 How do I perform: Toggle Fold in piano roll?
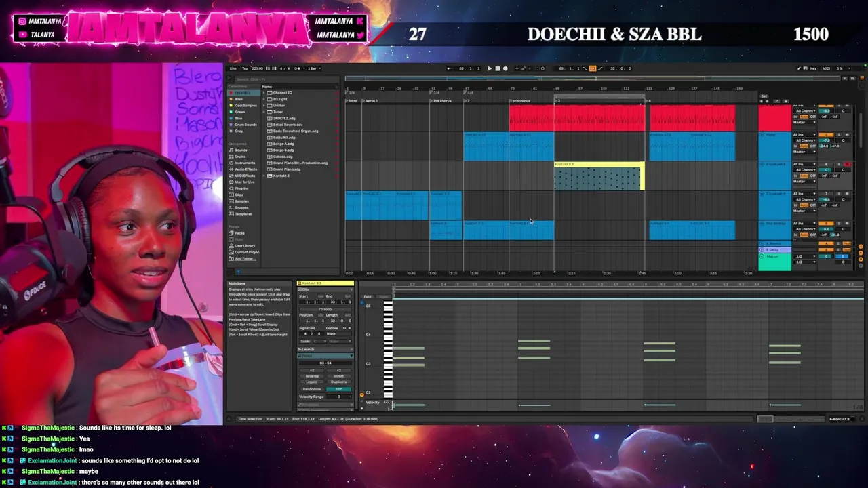[x=368, y=297]
